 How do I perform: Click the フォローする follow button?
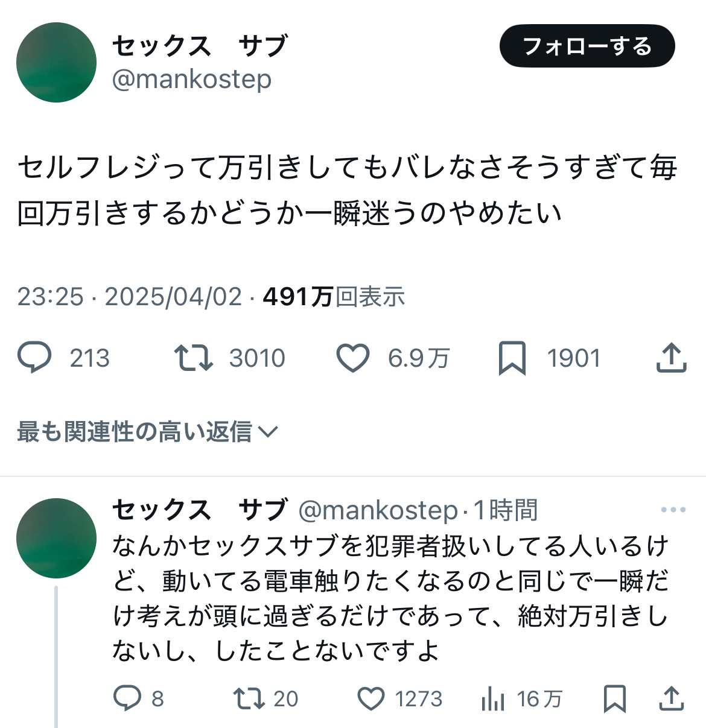(x=587, y=46)
